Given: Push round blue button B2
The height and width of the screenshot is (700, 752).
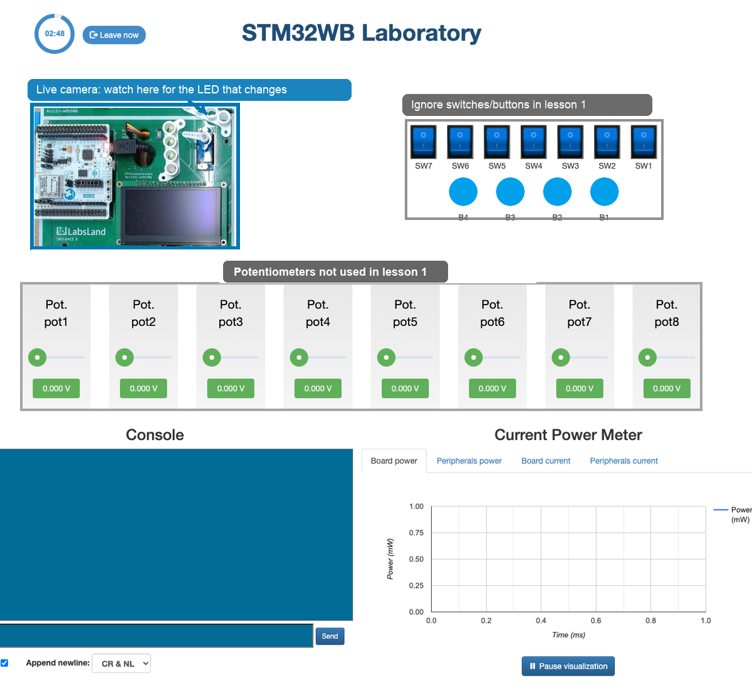Looking at the screenshot, I should pos(557,192).
